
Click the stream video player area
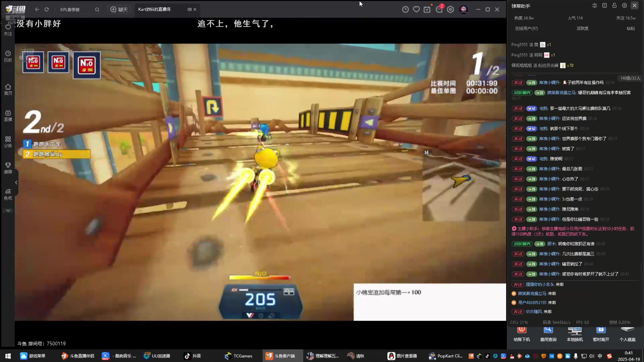pyautogui.click(x=260, y=182)
